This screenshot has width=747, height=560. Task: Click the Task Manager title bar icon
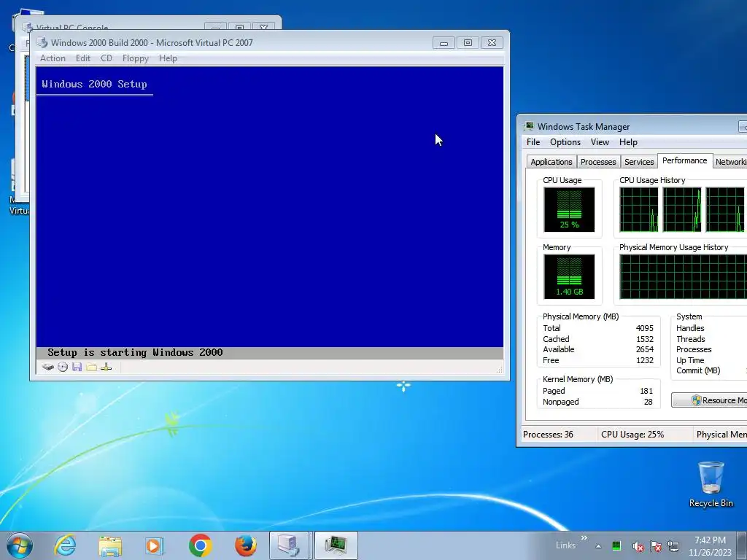coord(529,126)
